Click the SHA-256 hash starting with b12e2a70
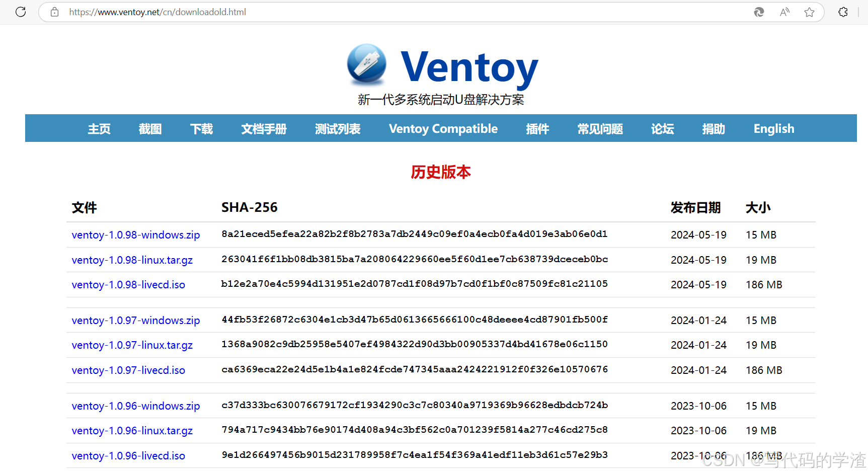The image size is (868, 475). [x=415, y=284]
